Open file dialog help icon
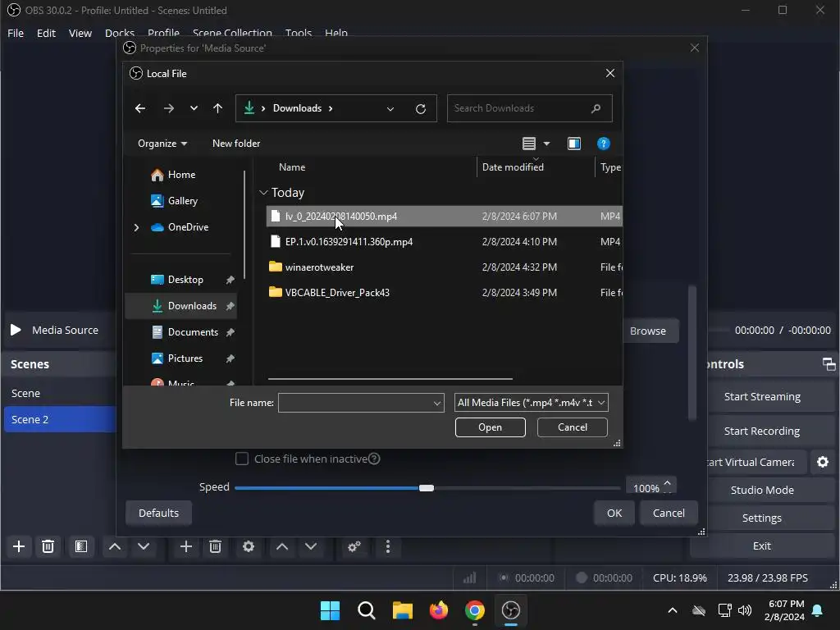This screenshot has height=630, width=840. coord(603,144)
